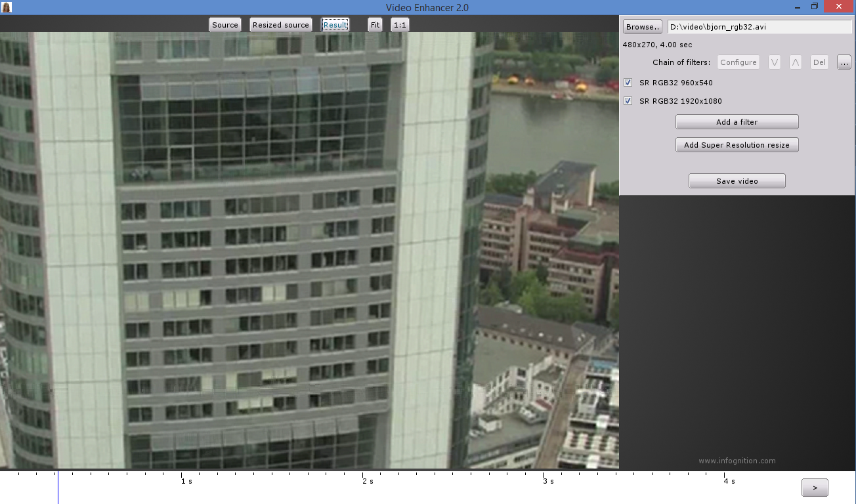
Task: Open the www.infognition.com link
Action: click(x=737, y=461)
